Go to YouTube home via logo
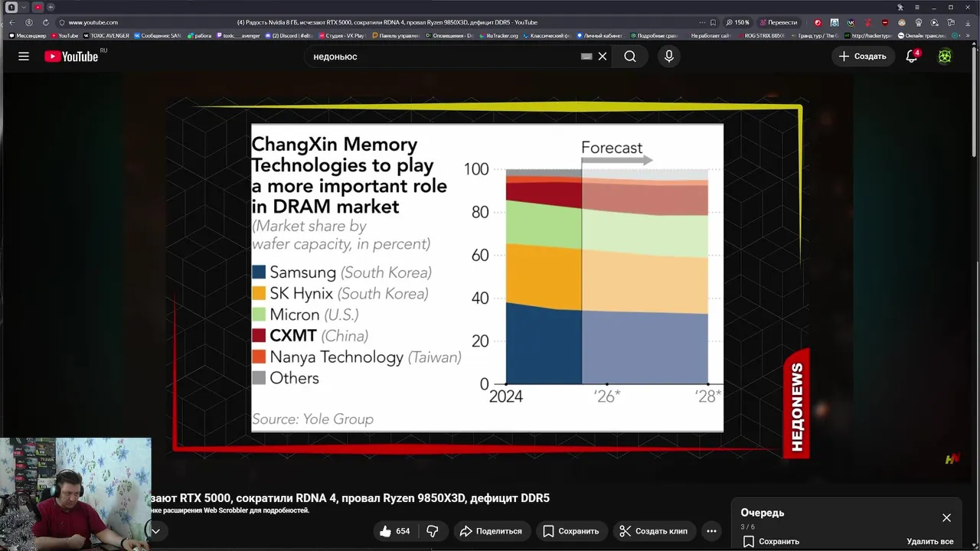Screen dimensions: 980x551 (x=71, y=56)
